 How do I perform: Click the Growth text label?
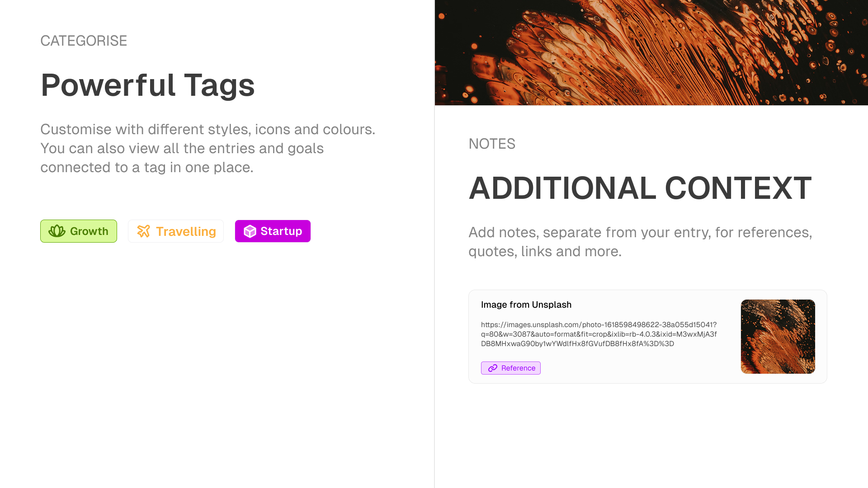[89, 231]
